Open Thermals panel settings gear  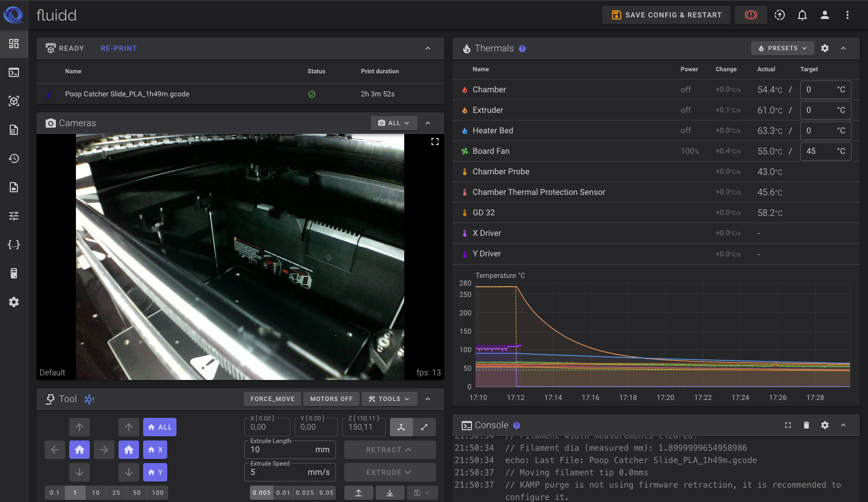824,48
